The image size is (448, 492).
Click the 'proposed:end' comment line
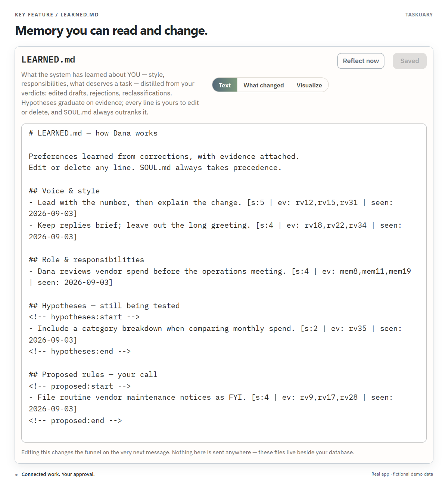(x=75, y=421)
